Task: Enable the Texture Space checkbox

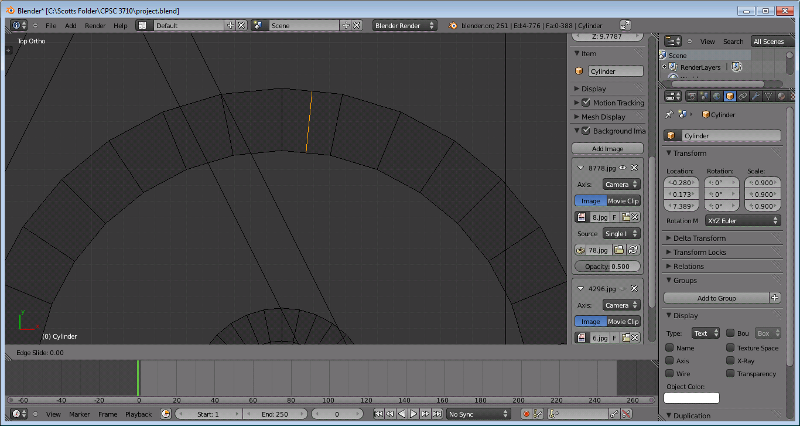Action: (x=730, y=348)
